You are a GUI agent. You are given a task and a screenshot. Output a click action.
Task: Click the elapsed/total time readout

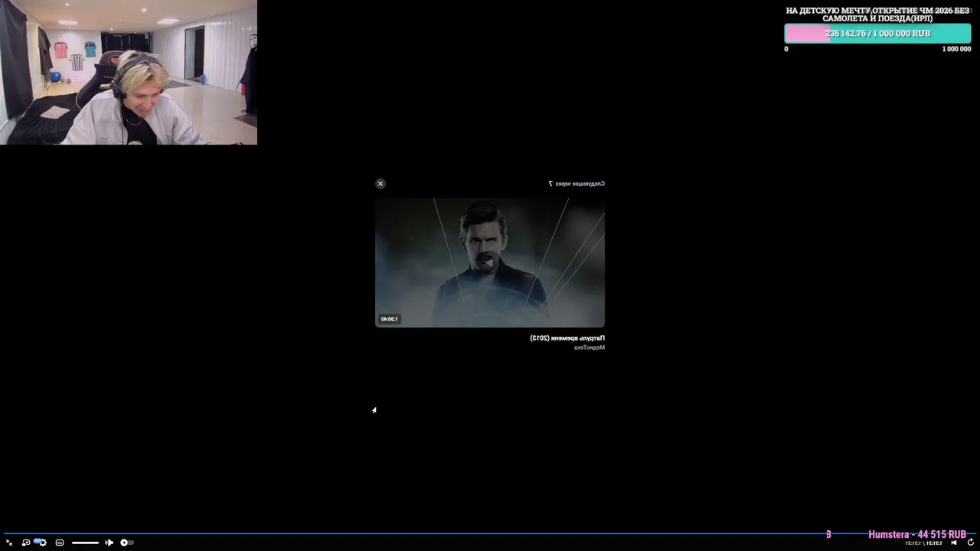[x=923, y=543]
